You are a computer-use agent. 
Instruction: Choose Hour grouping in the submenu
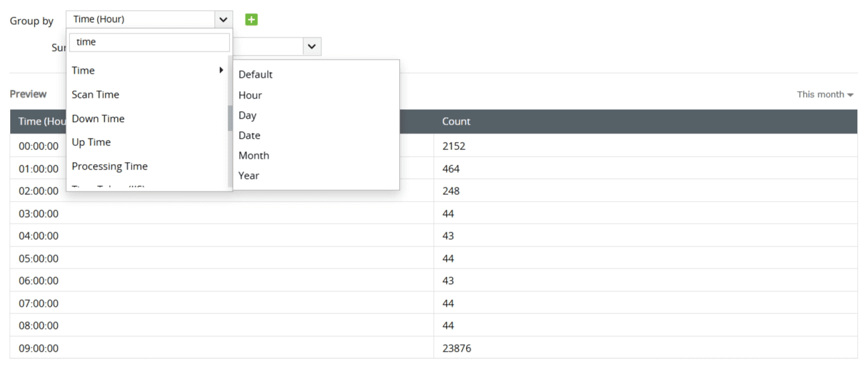pos(250,95)
